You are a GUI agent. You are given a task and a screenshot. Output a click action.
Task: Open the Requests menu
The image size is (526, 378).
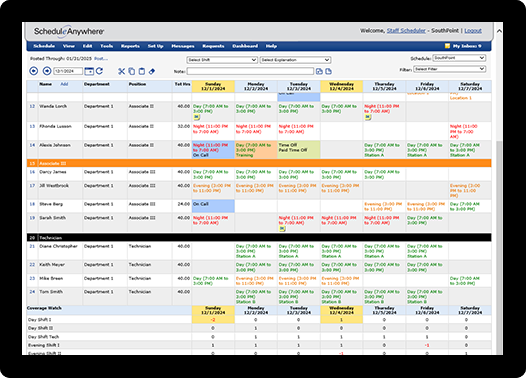[213, 46]
